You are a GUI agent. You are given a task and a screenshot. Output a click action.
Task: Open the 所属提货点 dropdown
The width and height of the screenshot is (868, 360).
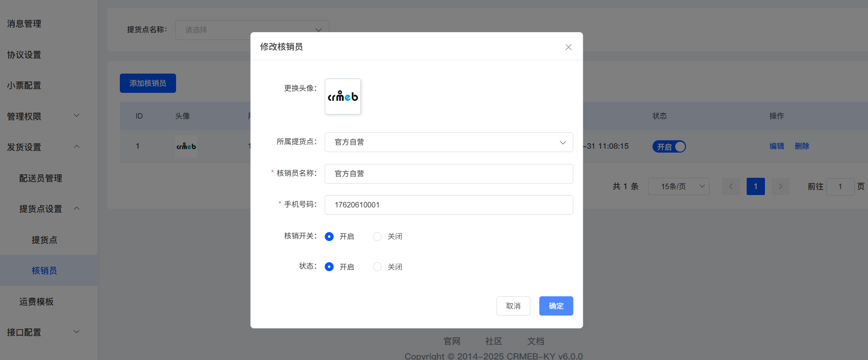click(449, 142)
